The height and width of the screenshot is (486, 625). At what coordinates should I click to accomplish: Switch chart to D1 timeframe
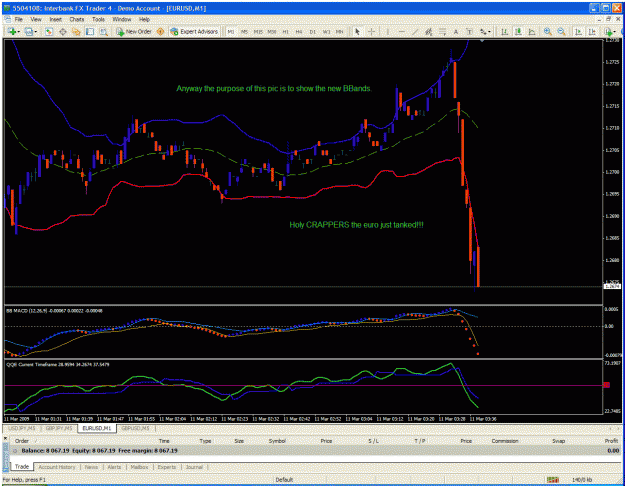click(312, 31)
